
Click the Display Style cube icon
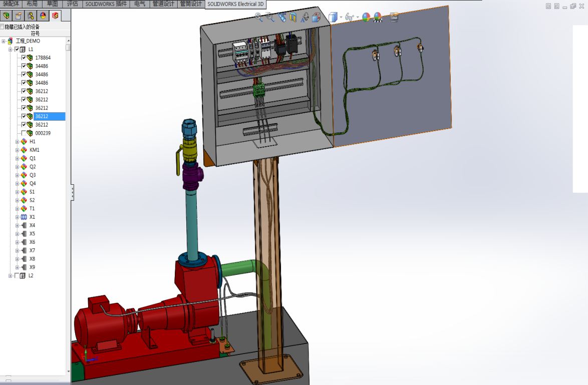tap(333, 17)
